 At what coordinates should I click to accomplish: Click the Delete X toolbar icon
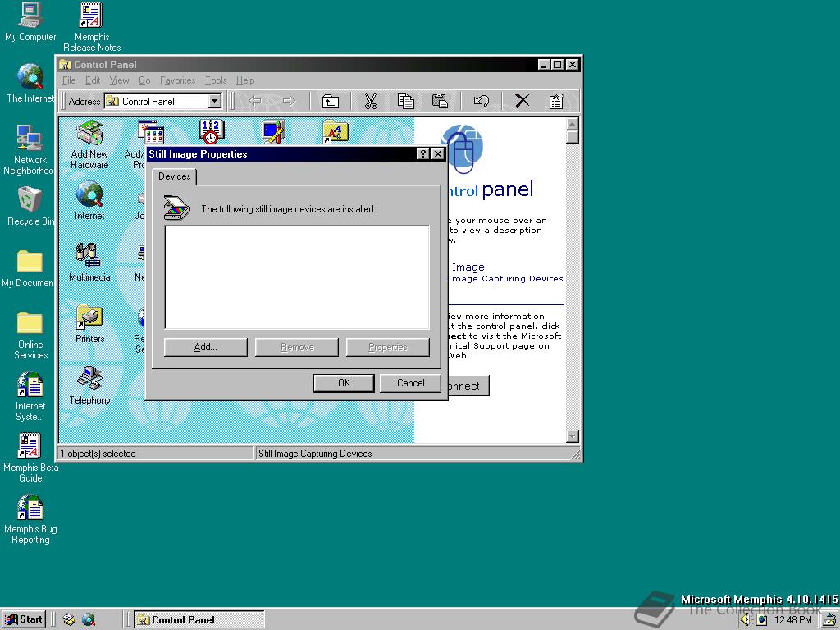click(523, 101)
